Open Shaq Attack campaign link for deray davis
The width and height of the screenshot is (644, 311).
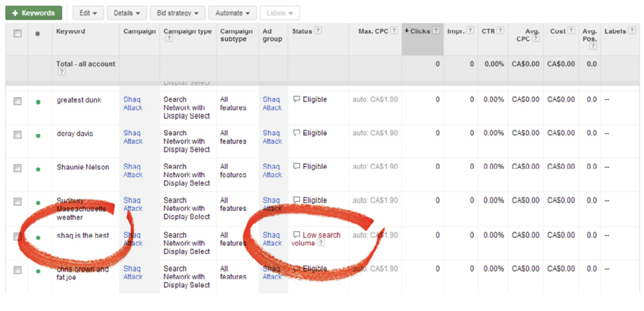(x=133, y=137)
